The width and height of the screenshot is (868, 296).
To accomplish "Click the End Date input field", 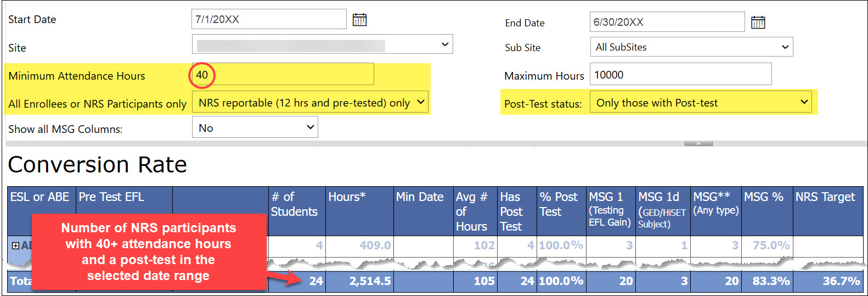I will point(667,23).
